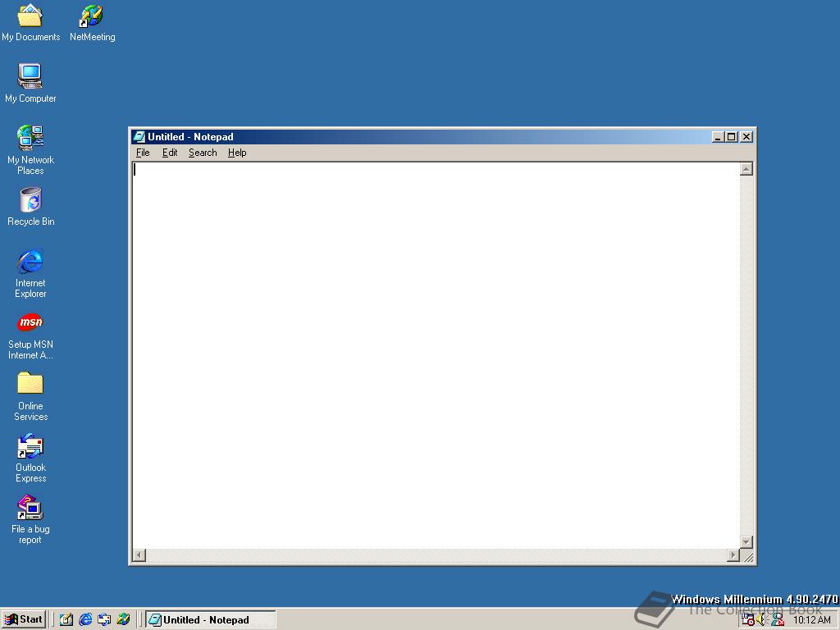Launch NetMeeting from quick launch bar
The height and width of the screenshot is (630, 840).
coord(123,619)
